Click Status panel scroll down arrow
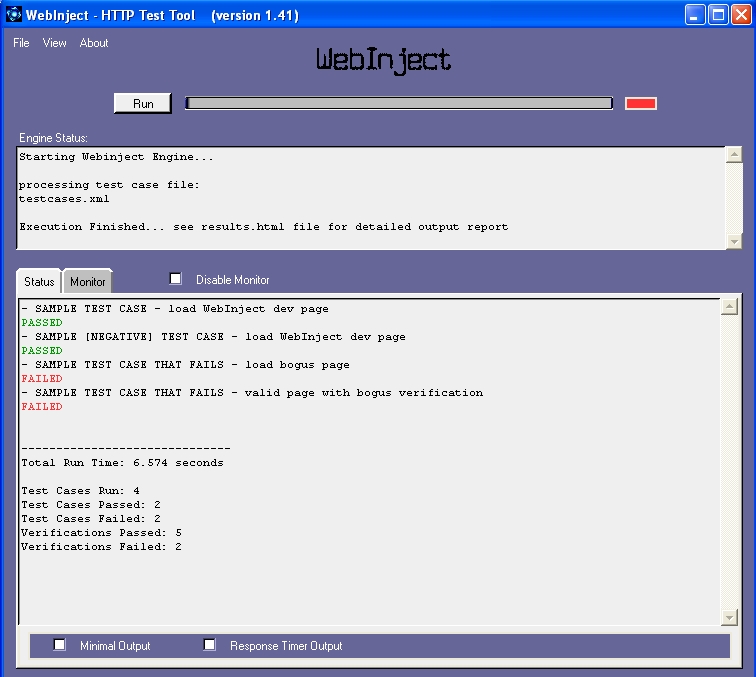 point(729,617)
